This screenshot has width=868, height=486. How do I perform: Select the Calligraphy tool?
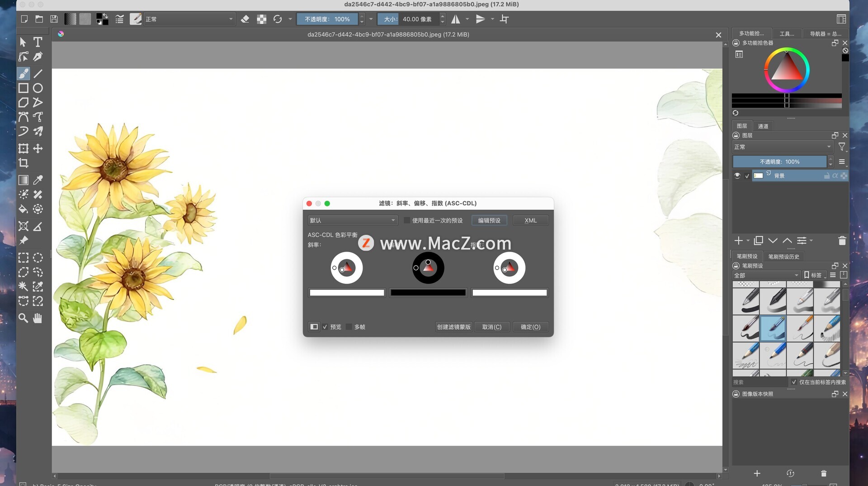click(38, 57)
